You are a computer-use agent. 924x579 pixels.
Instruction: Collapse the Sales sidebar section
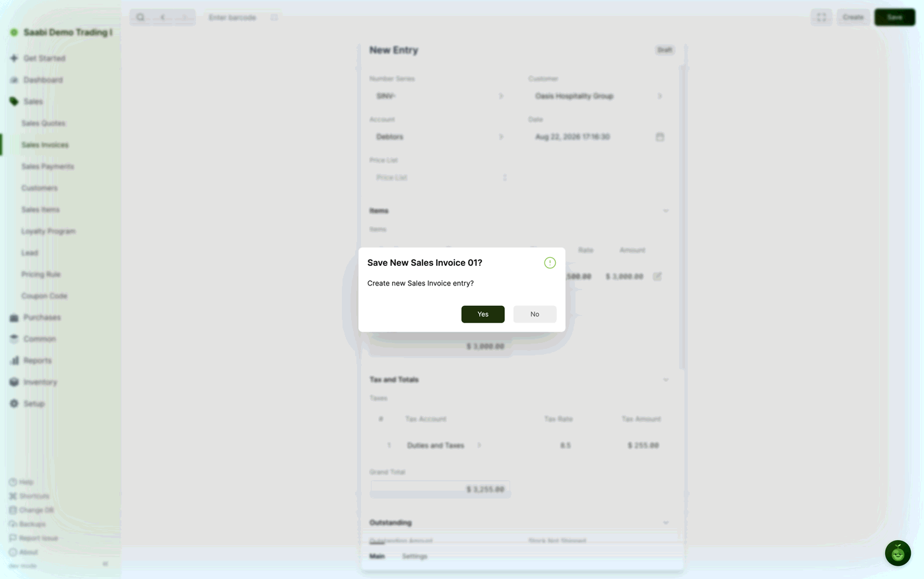(33, 102)
